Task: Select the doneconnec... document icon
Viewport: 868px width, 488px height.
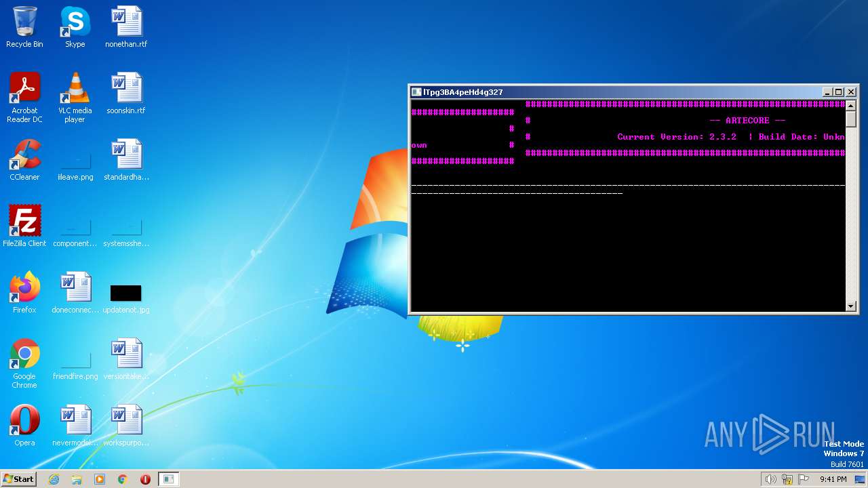Action: [75, 293]
